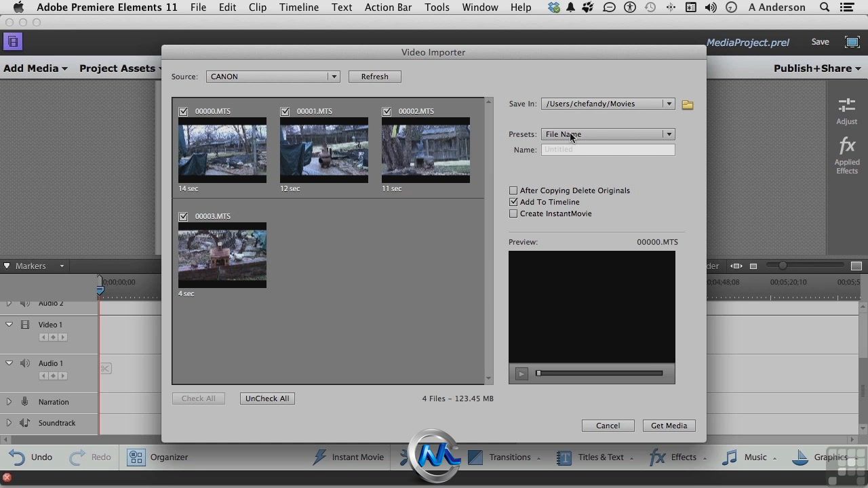Open the Publish+Share dropdown

(817, 68)
